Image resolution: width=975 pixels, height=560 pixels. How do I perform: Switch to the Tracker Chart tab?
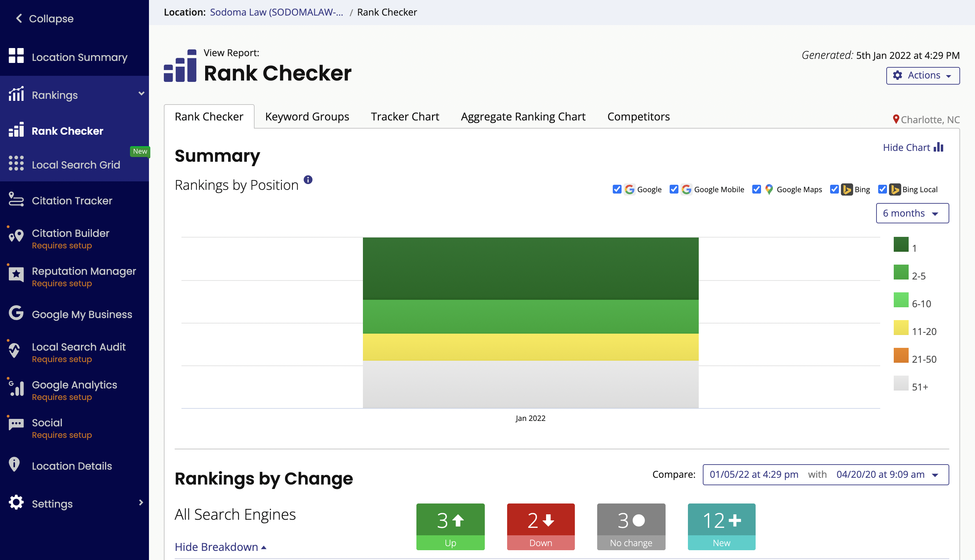pos(405,116)
